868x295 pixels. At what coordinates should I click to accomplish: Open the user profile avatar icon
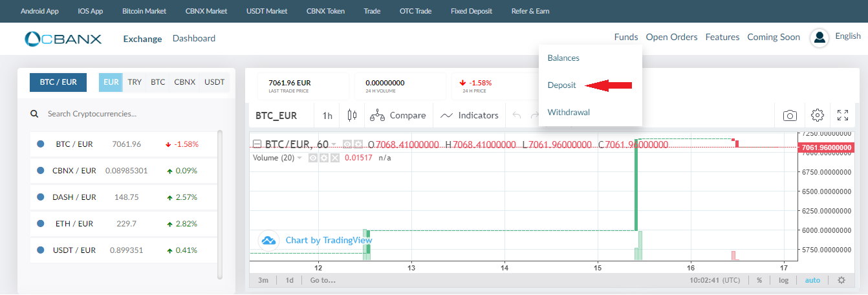pos(819,38)
